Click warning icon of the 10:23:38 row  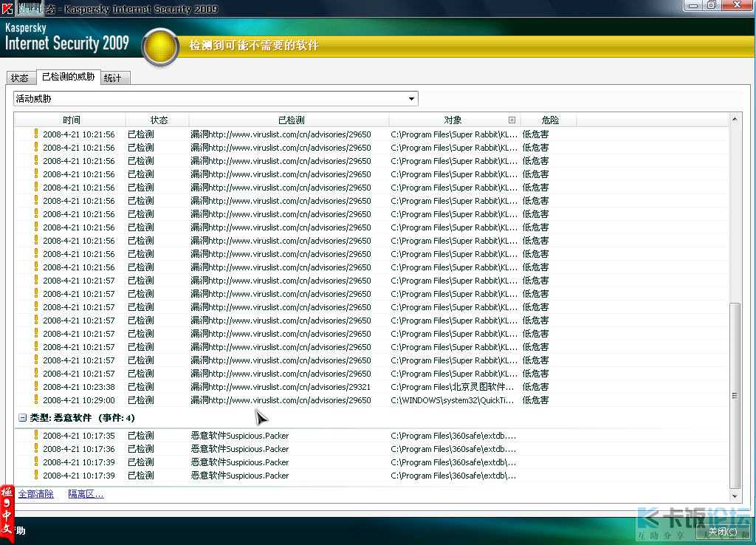[36, 386]
